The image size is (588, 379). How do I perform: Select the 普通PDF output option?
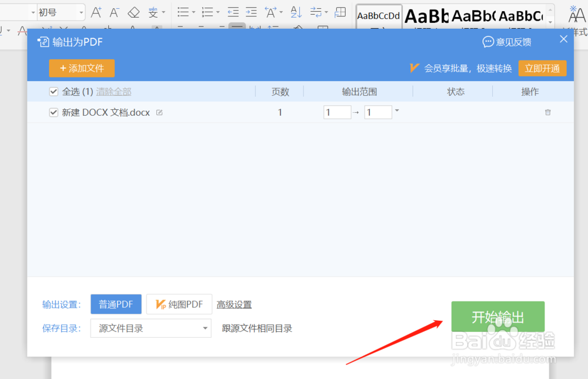116,304
